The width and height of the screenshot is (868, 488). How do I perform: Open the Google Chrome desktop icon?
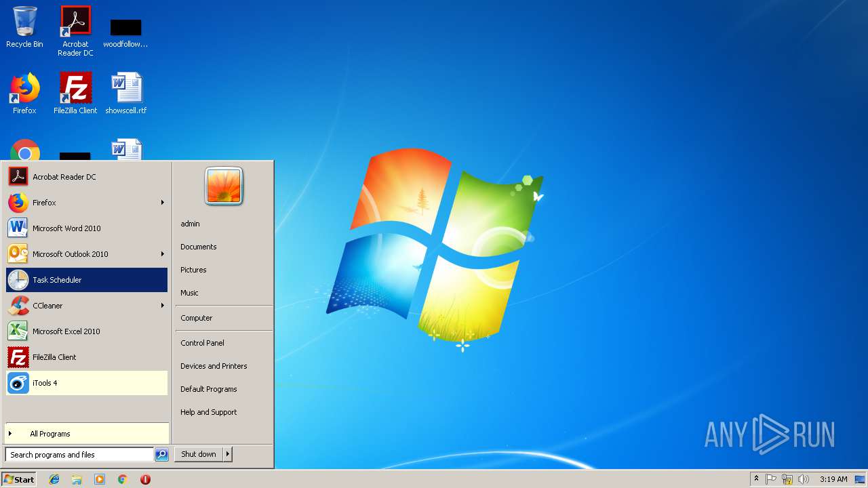click(25, 150)
